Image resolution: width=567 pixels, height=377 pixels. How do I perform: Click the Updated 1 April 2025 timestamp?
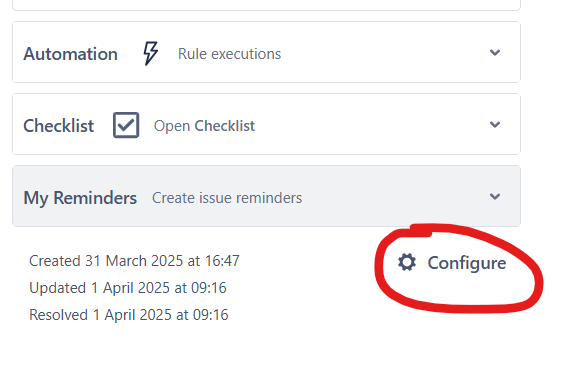(x=128, y=288)
